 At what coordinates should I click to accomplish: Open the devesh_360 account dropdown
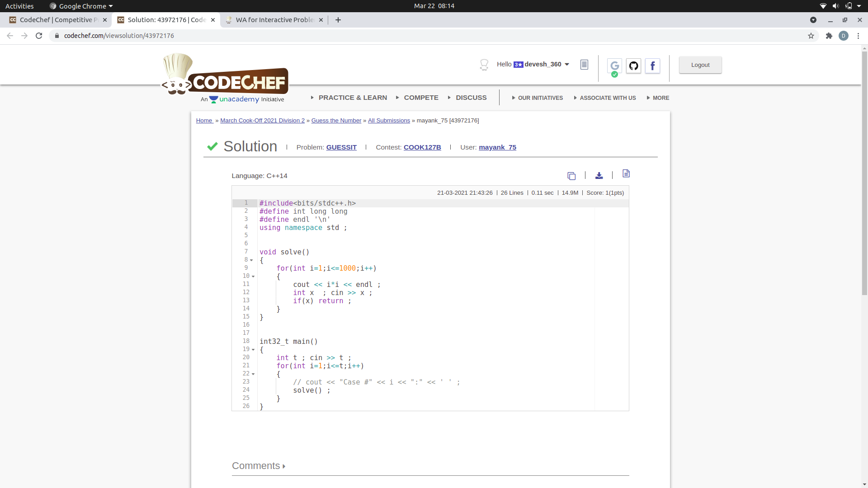tap(567, 64)
